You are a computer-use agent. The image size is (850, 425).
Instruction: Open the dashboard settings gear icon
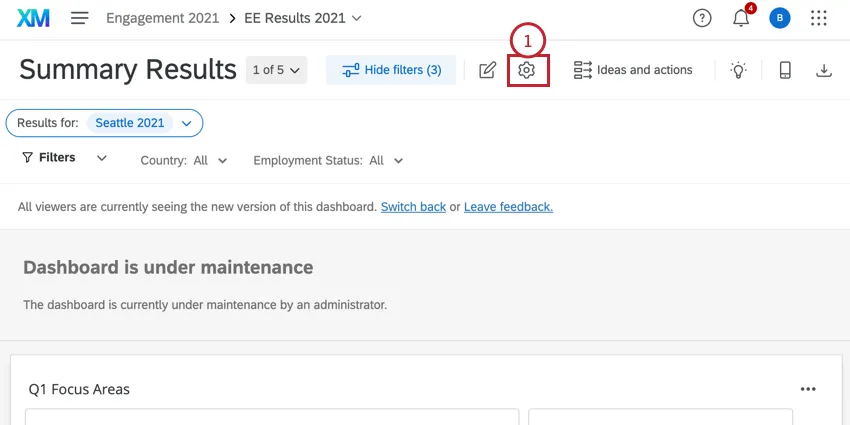pos(527,70)
